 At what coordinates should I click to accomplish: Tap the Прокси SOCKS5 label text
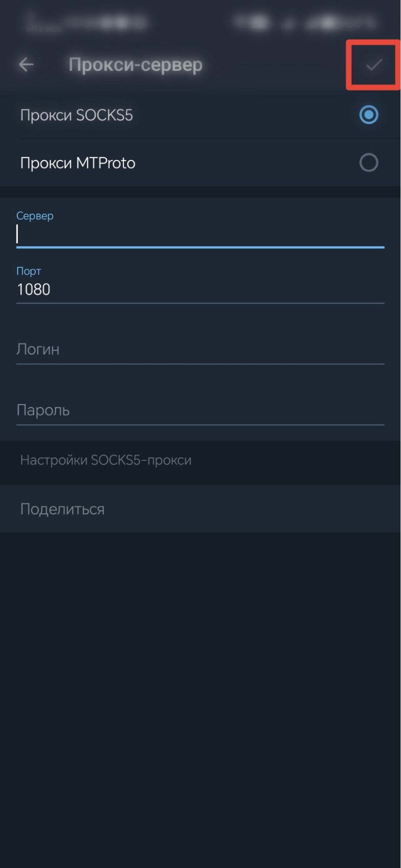click(x=76, y=116)
